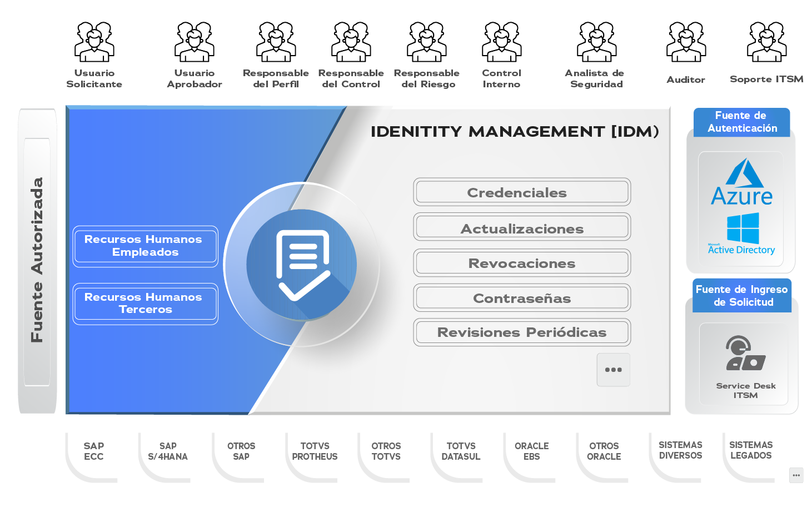Screen dimensions: 812x507
Task: Select the Azure logo
Action: pos(742,182)
